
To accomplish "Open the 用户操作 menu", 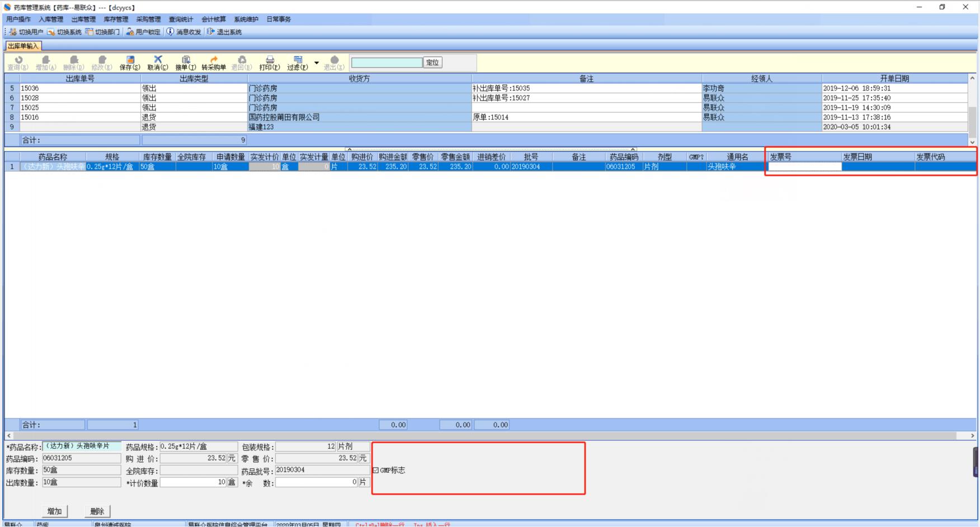I will click(18, 19).
